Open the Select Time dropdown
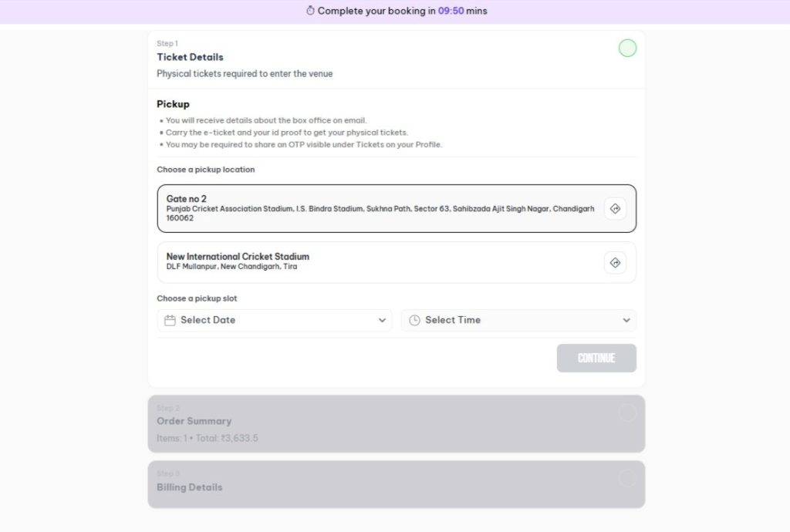 [518, 319]
